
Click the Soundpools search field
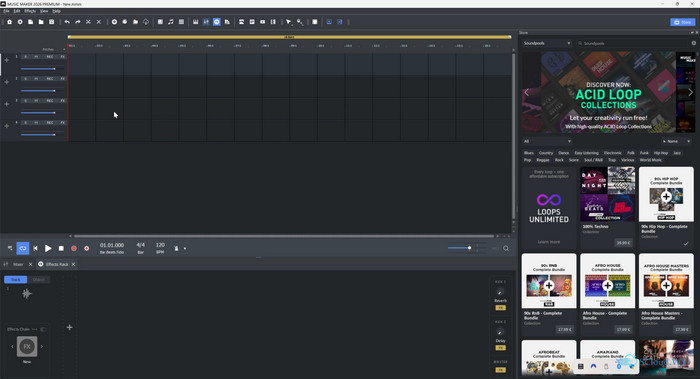pyautogui.click(x=632, y=43)
